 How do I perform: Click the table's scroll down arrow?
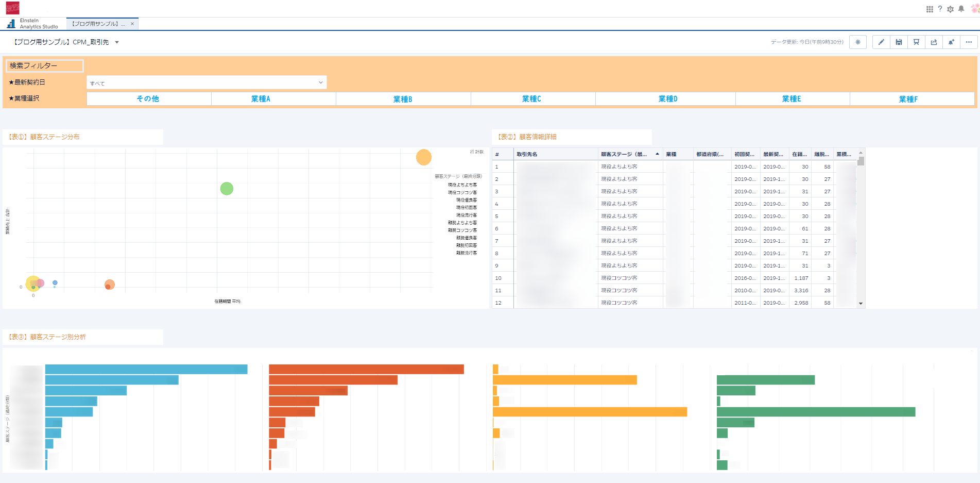pyautogui.click(x=861, y=304)
